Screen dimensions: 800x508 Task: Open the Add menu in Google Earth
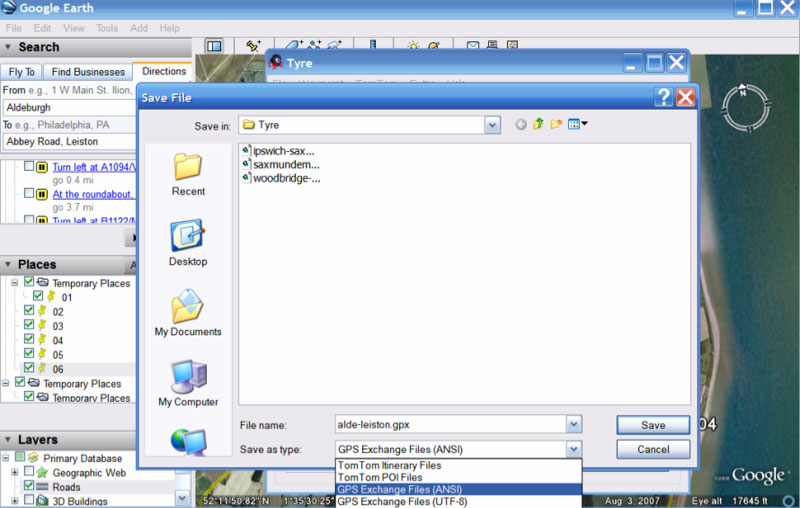point(139,28)
